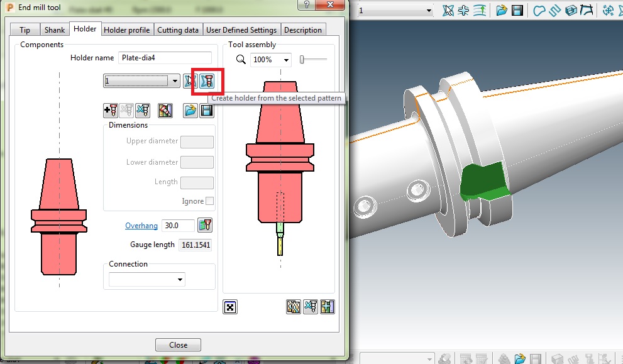Open the holder component from file icon
The width and height of the screenshot is (623, 364).
[x=190, y=110]
